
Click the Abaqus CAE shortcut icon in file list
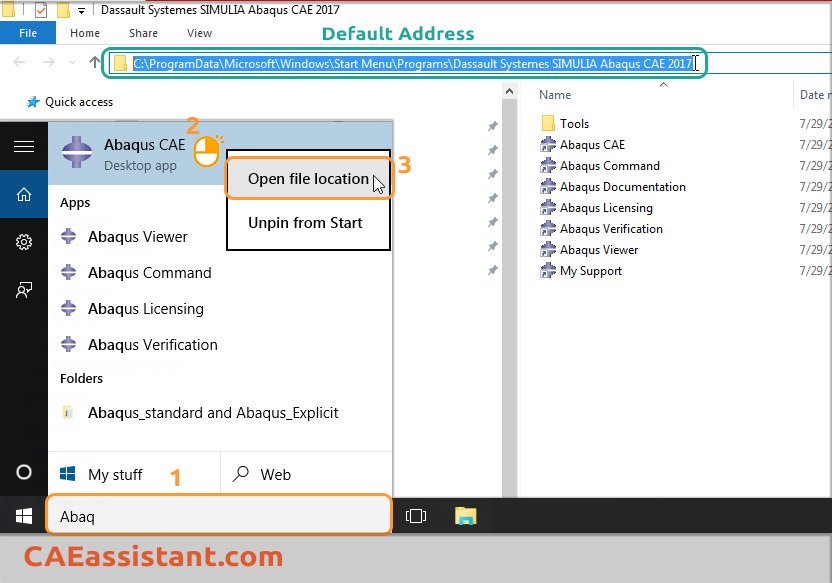tap(548, 144)
